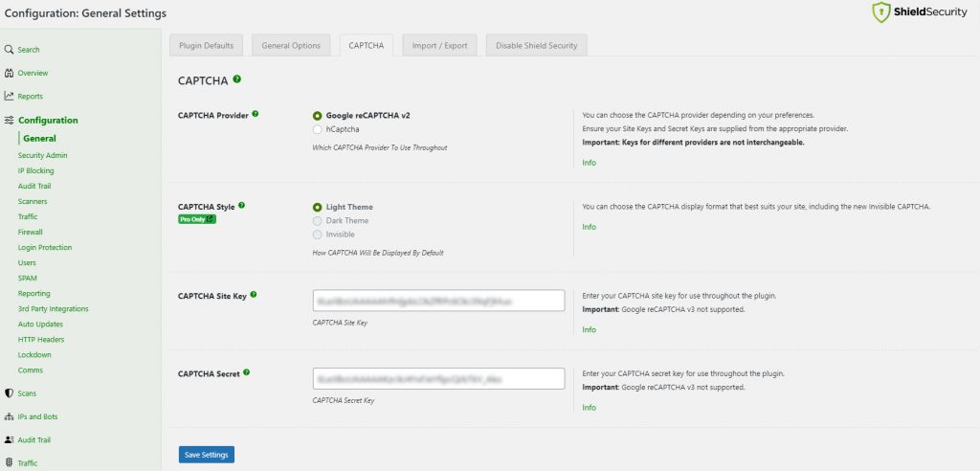Choose Light Theme CAPTCHA style
980x471 pixels.
[318, 207]
